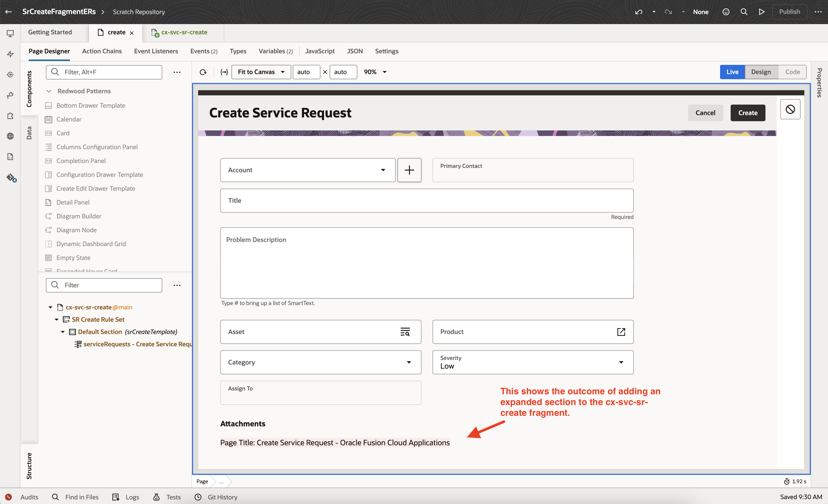The image size is (828, 504).
Task: Click the undo arrow icon
Action: pyautogui.click(x=639, y=12)
